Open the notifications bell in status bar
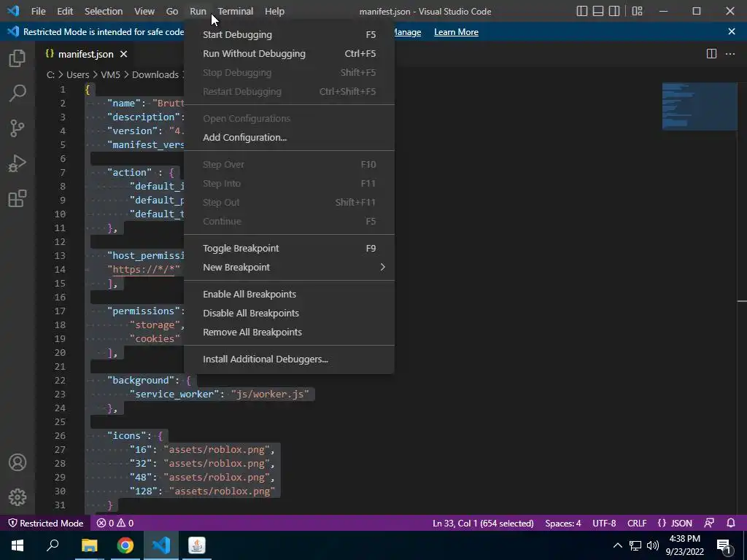Screen dimensions: 747x560 (x=731, y=523)
